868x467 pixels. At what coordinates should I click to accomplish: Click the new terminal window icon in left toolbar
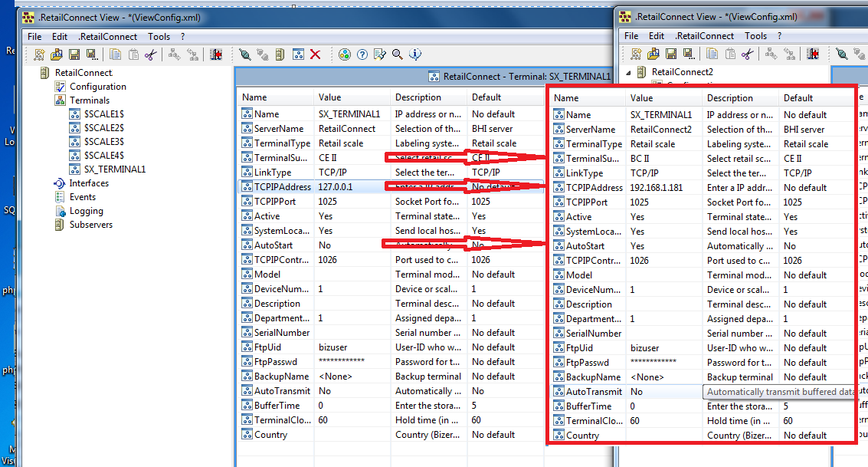[298, 54]
